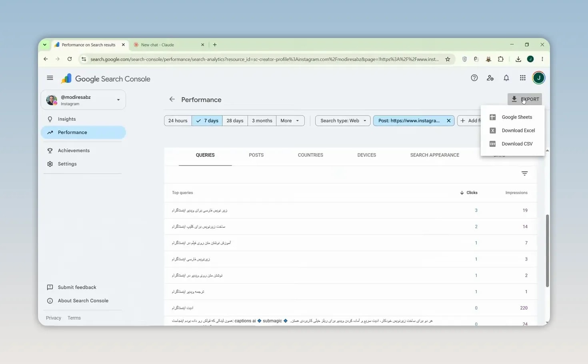Viewport: 588px width, 364px height.
Task: Select the 24 hours date range
Action: 178,120
